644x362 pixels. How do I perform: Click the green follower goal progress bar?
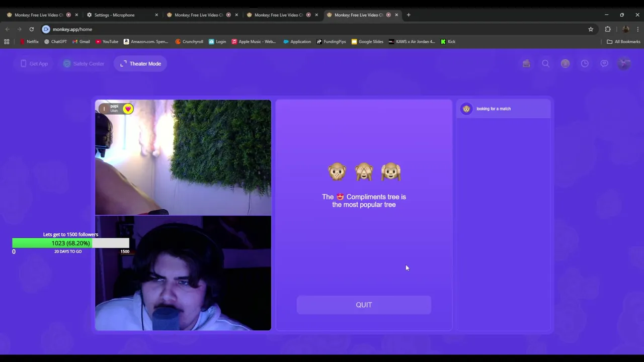click(x=70, y=243)
